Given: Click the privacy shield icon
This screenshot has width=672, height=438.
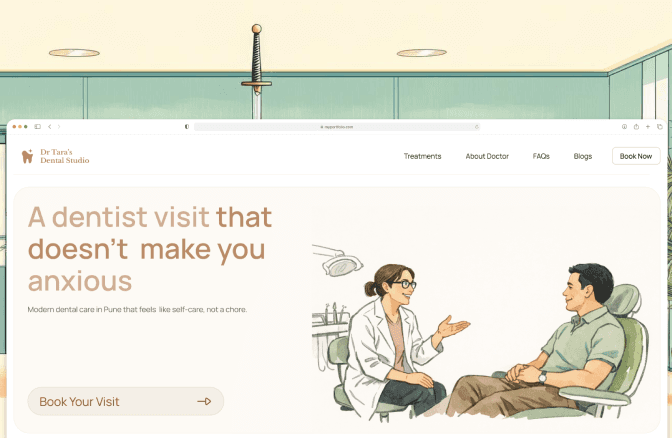Looking at the screenshot, I should coord(187,127).
